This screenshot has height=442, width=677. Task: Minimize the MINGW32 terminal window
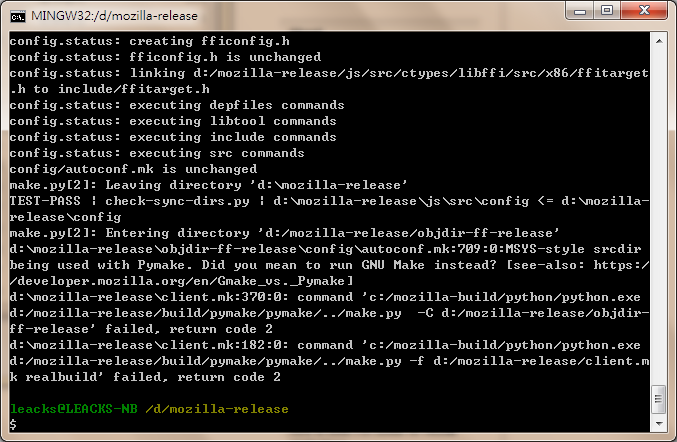tap(580, 10)
